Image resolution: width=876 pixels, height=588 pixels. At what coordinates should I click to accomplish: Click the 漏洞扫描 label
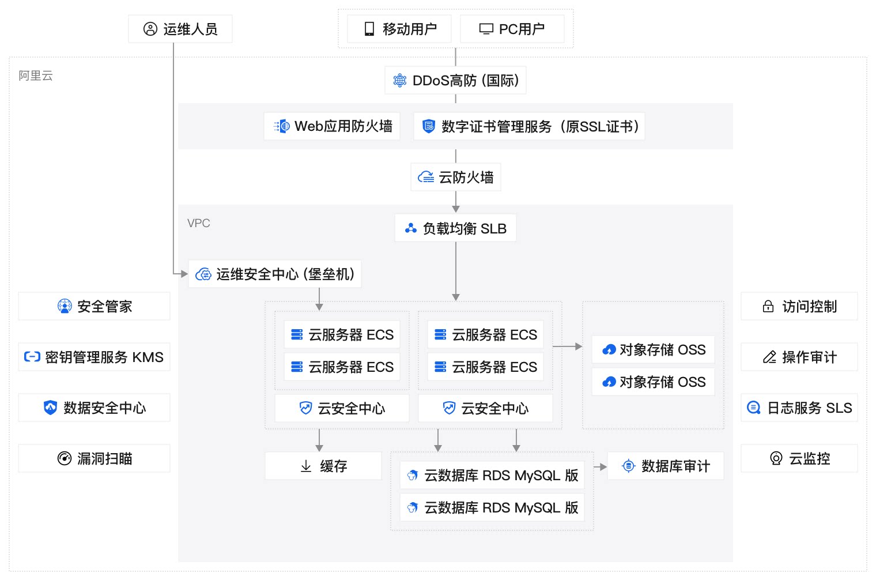(x=105, y=458)
